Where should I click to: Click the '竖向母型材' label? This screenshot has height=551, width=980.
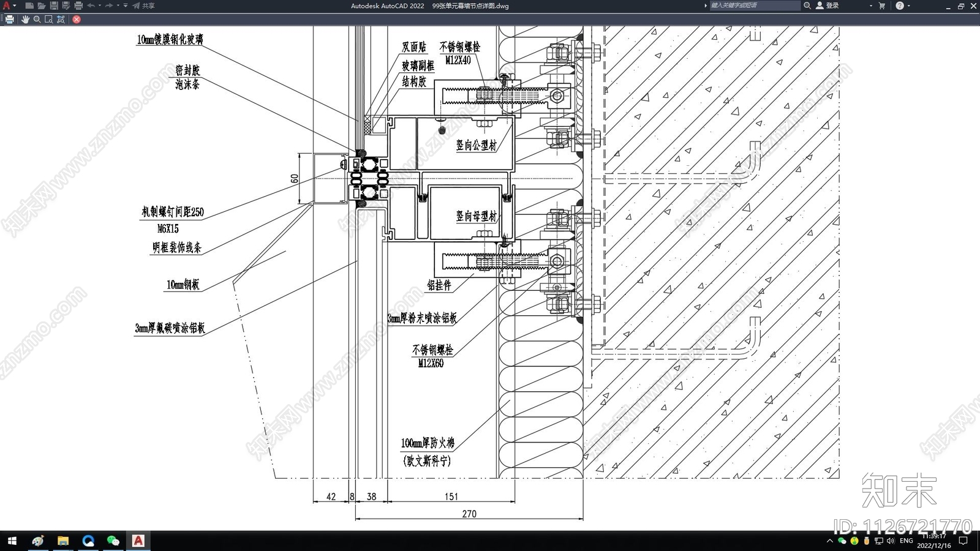(477, 216)
